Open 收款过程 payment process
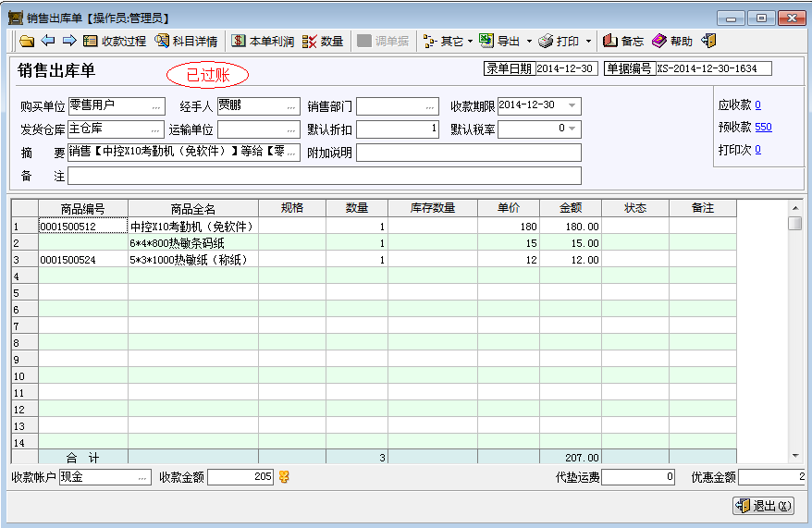This screenshot has width=812, height=528. 115,41
